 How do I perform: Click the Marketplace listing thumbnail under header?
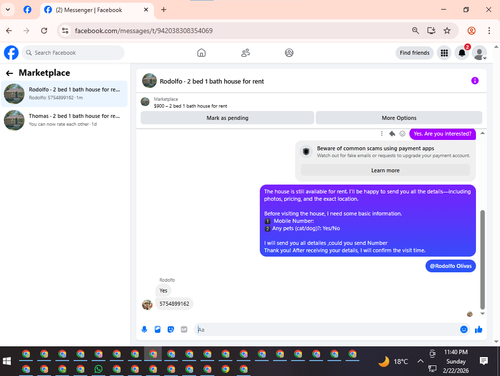click(145, 102)
